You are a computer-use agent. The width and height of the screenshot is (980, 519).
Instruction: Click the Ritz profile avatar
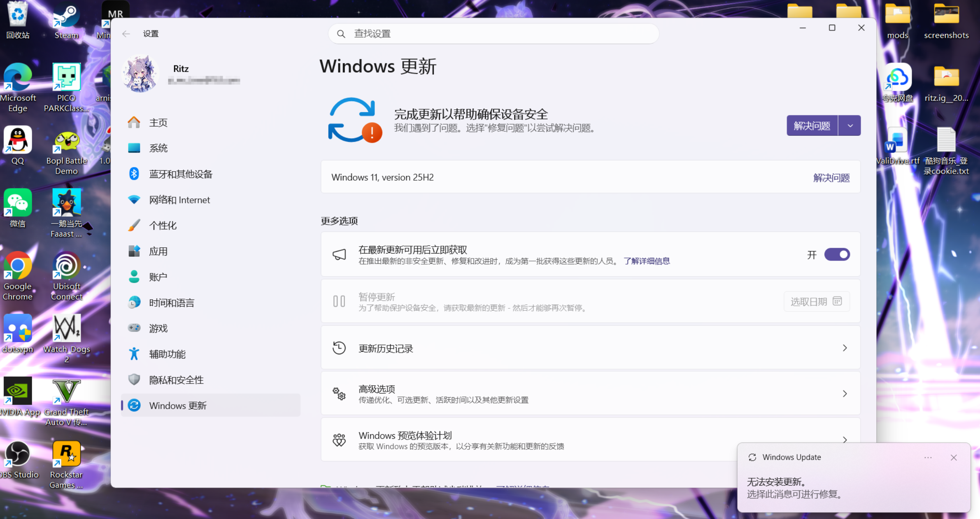(140, 74)
